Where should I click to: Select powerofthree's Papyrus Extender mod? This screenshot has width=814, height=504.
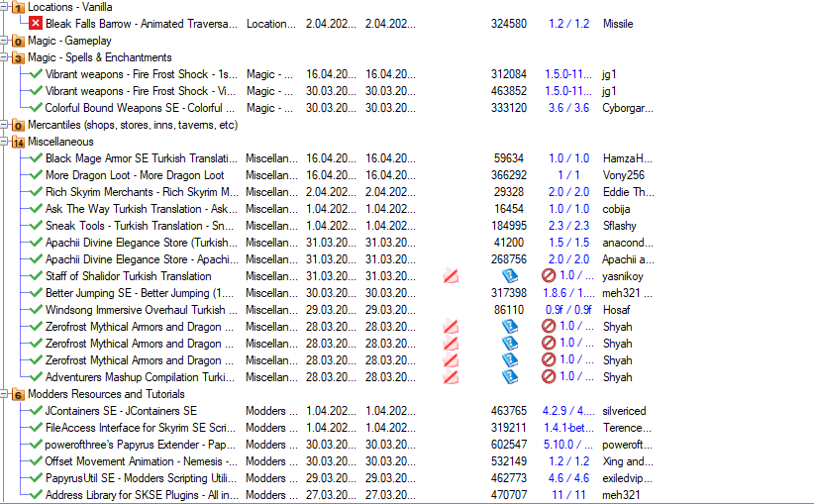point(141,445)
